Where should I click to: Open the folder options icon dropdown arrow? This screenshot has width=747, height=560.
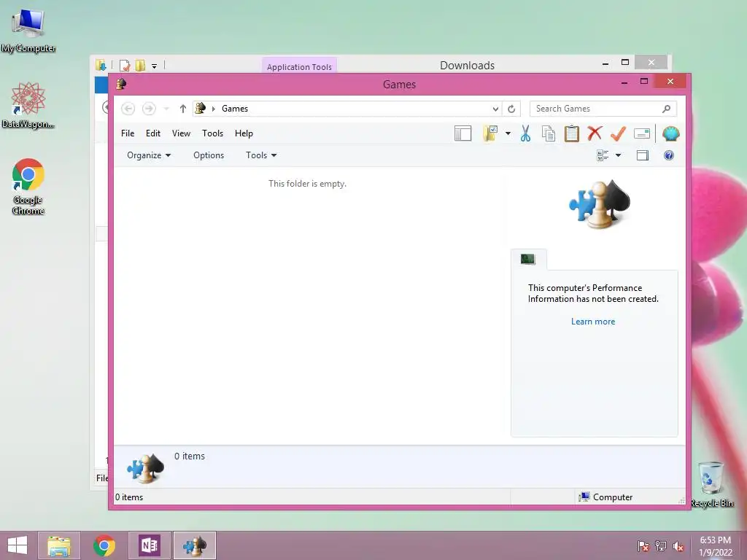[x=508, y=133]
